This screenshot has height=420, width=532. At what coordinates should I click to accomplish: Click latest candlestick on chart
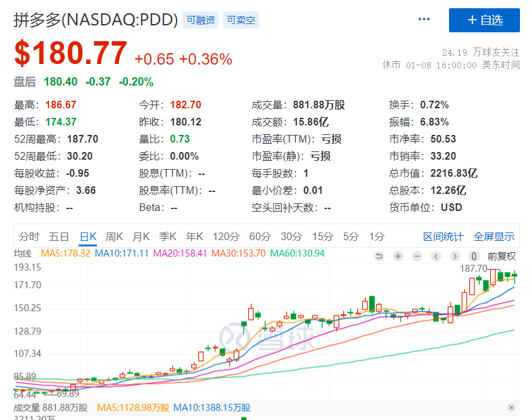point(515,276)
